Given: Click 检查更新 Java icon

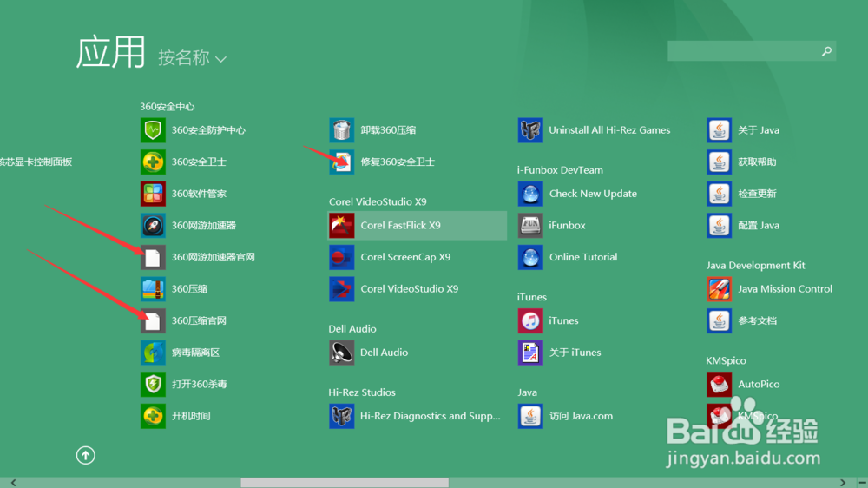Looking at the screenshot, I should tap(719, 194).
